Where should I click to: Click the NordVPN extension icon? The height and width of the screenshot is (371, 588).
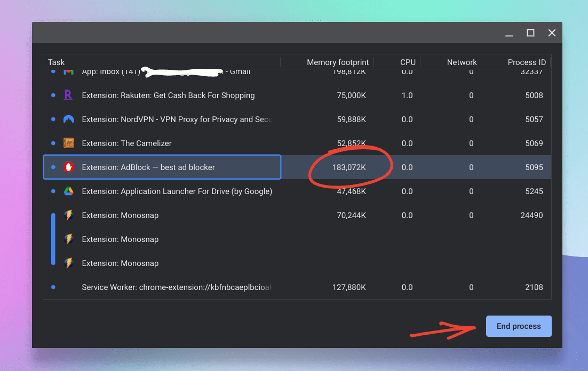tap(69, 119)
